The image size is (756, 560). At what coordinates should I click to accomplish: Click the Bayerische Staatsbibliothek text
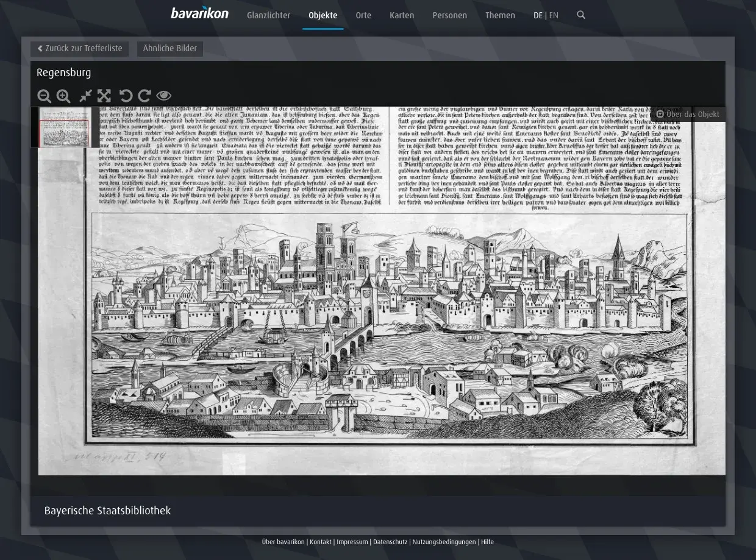pos(107,511)
